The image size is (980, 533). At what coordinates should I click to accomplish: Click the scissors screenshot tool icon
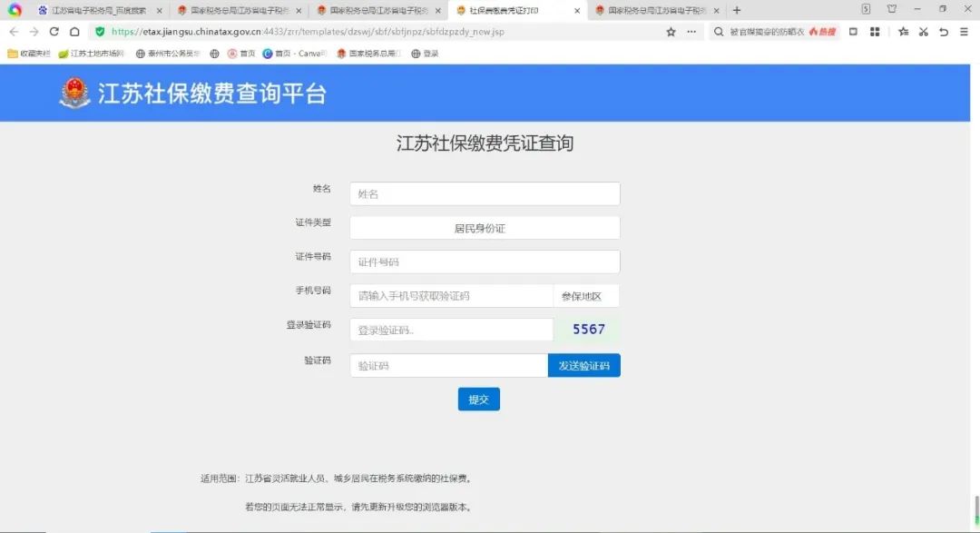pyautogui.click(x=923, y=31)
